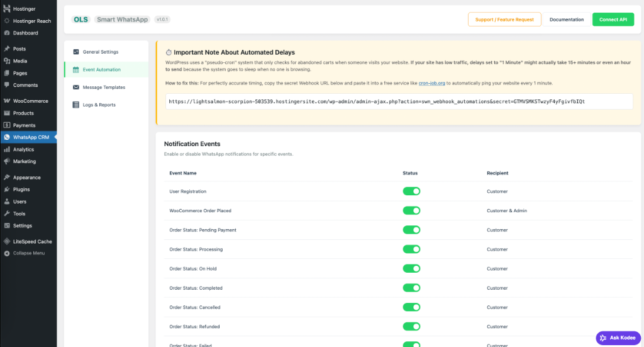The width and height of the screenshot is (644, 347).
Task: Click the clock icon beside Important Note
Action: click(x=169, y=52)
